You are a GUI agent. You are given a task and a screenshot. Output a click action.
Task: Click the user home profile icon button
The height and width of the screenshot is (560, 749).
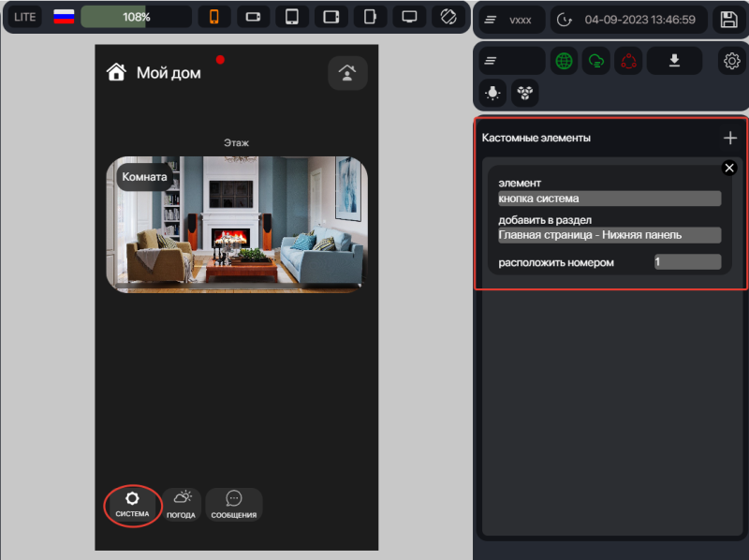pyautogui.click(x=347, y=73)
